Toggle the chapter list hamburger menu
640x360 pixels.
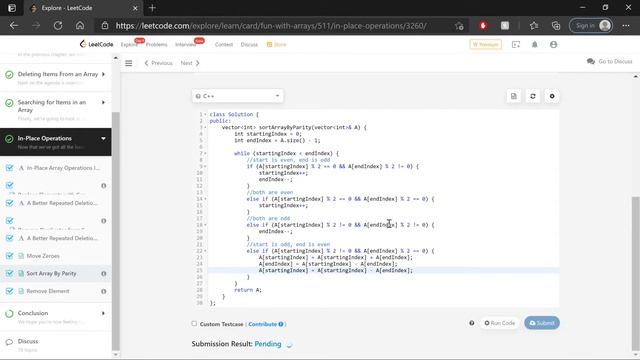pos(129,63)
